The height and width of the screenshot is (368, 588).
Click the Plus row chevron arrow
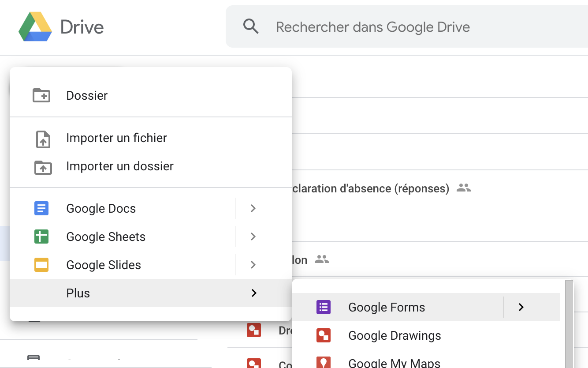pos(254,293)
